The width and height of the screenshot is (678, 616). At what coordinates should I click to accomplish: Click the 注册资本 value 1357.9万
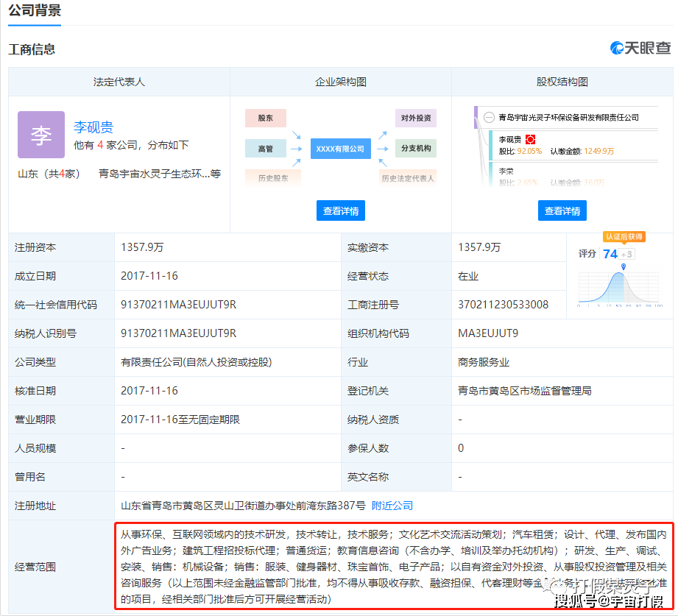[x=142, y=247]
